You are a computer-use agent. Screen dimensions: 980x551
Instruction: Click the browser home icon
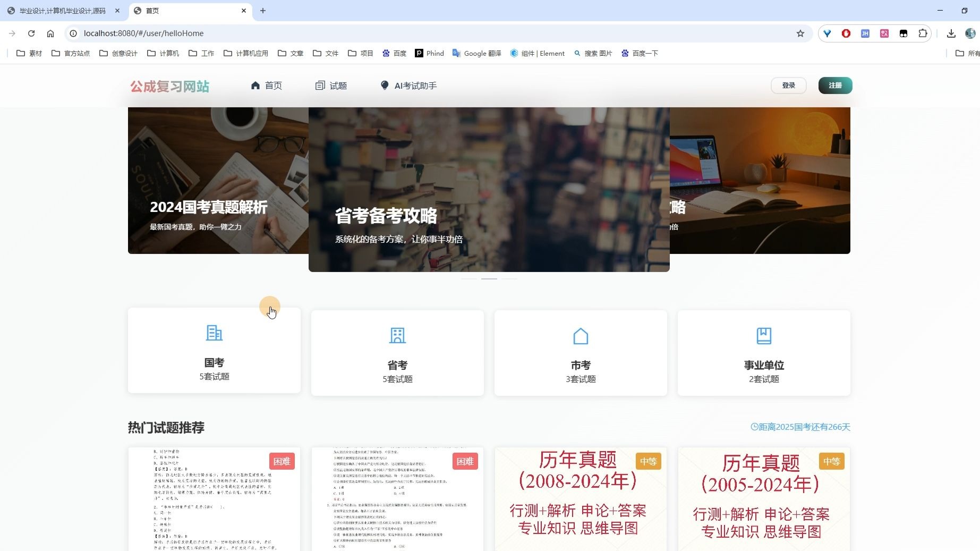tap(50, 33)
